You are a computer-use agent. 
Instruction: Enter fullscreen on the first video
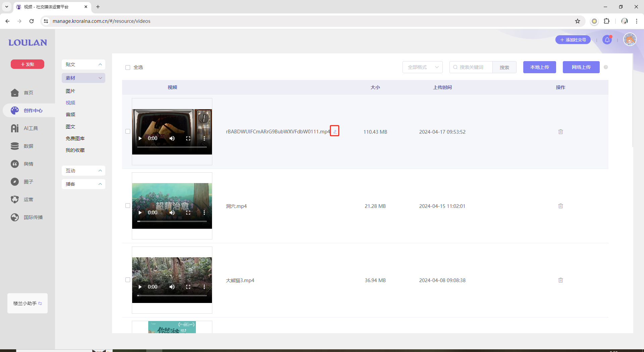(188, 138)
